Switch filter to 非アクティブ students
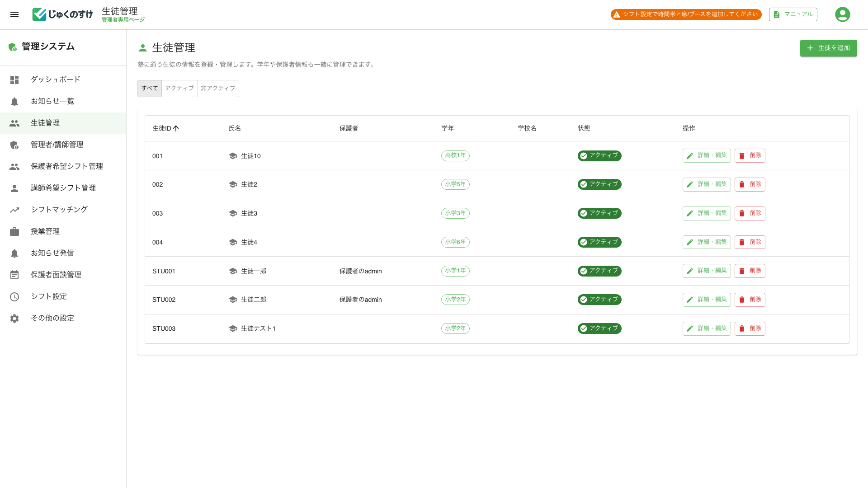Screen dimensions: 868x488 [218, 89]
